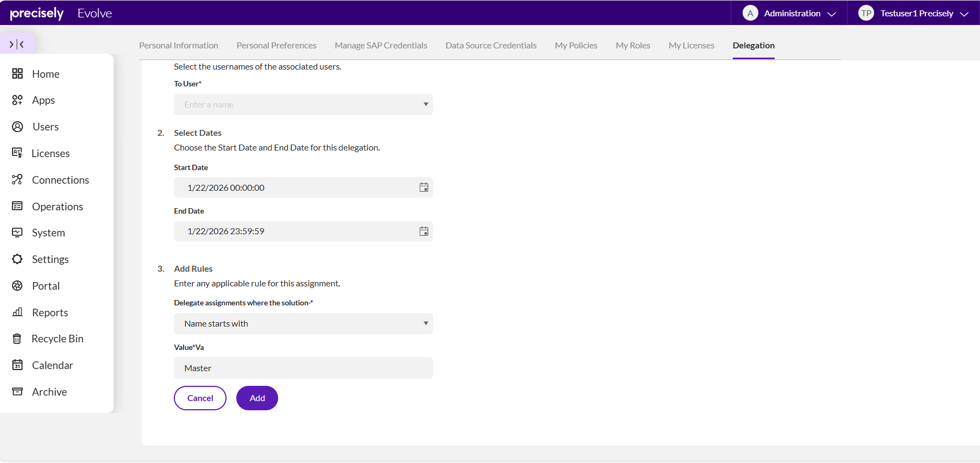
Task: Switch to Personal Information tab
Action: [179, 46]
